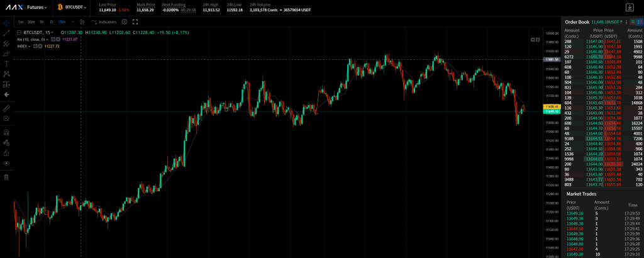The image size is (644, 258).
Task: Activate the zoom in tool
Action: [6, 118]
